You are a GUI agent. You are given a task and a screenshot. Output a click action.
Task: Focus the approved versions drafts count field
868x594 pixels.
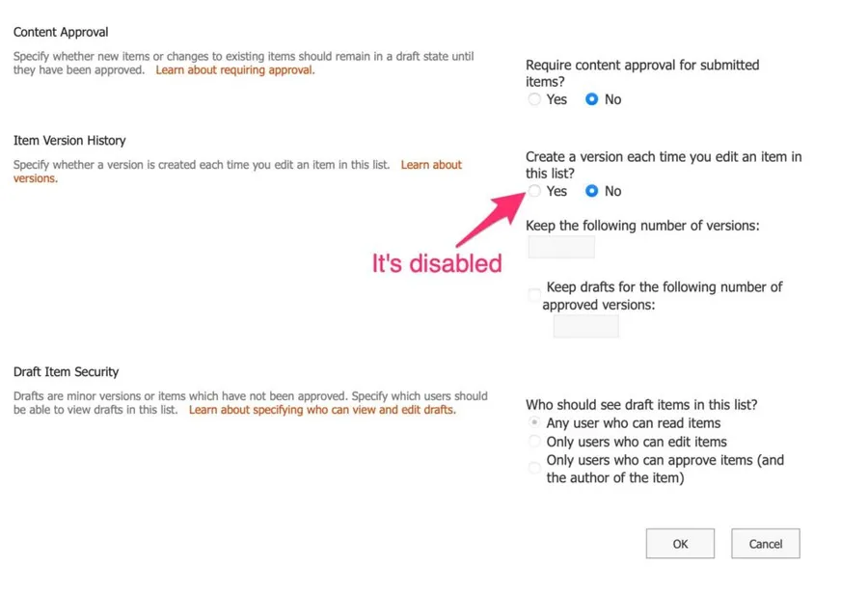tap(585, 326)
